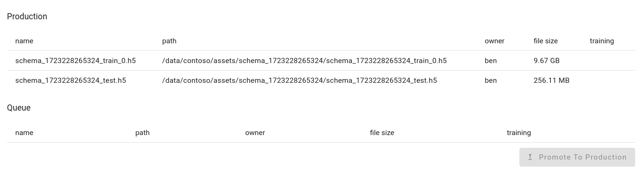Sort Production table by file size column
The height and width of the screenshot is (184, 644).
(546, 41)
